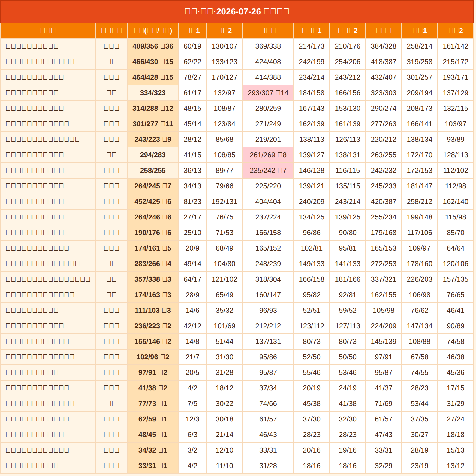Click the cell showing 369/338
Viewport: 476px width, 476px height.
268,46
